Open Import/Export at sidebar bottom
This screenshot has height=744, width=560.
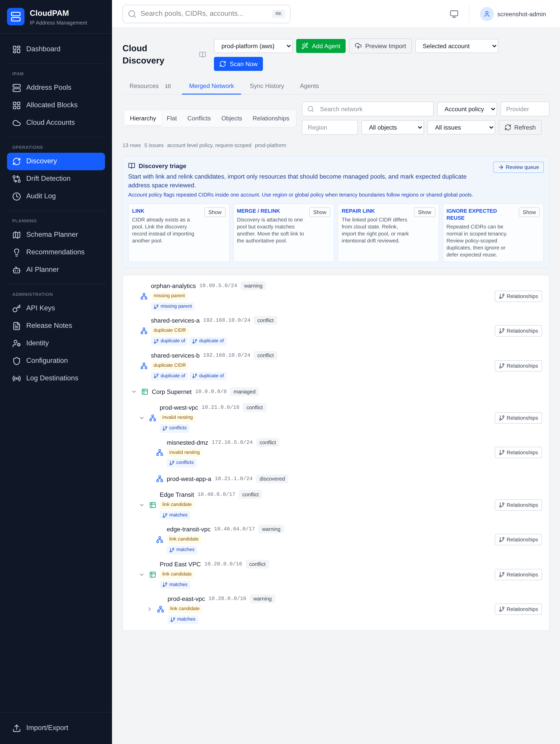[x=56, y=728]
